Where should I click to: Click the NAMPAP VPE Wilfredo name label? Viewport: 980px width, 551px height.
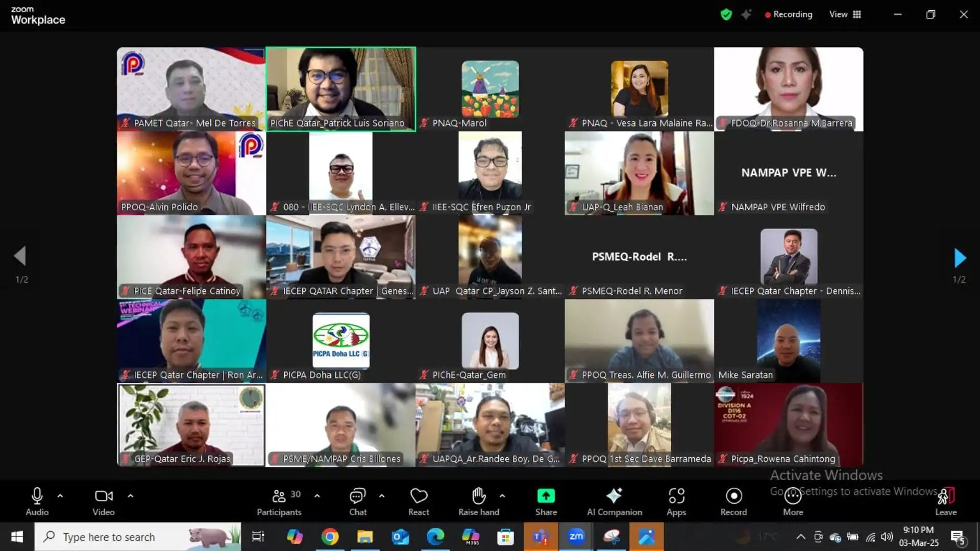(x=778, y=207)
